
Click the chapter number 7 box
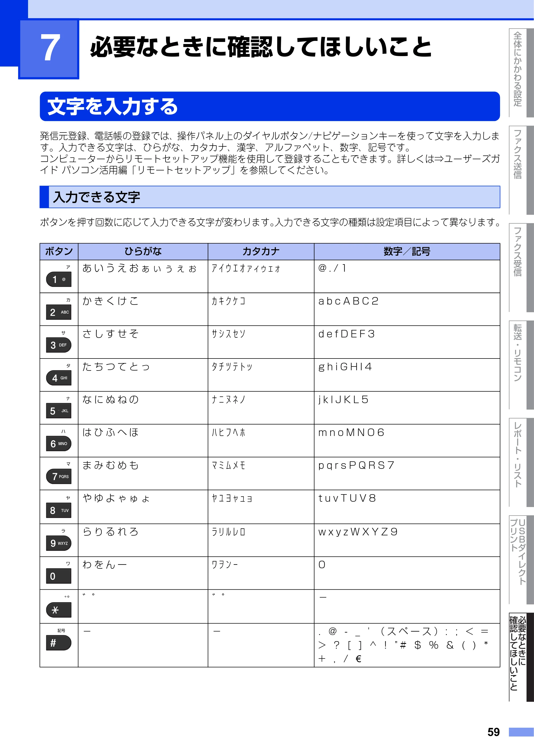(x=49, y=49)
